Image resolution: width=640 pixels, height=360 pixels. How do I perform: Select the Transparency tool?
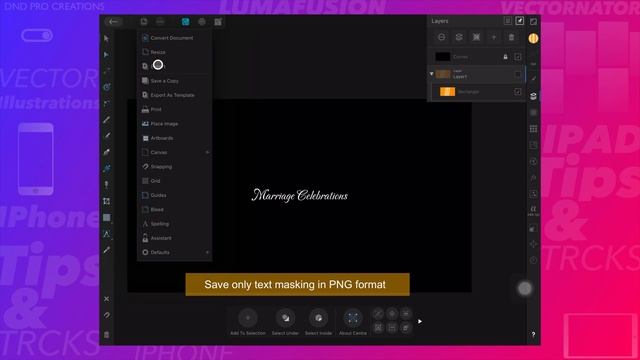107,185
